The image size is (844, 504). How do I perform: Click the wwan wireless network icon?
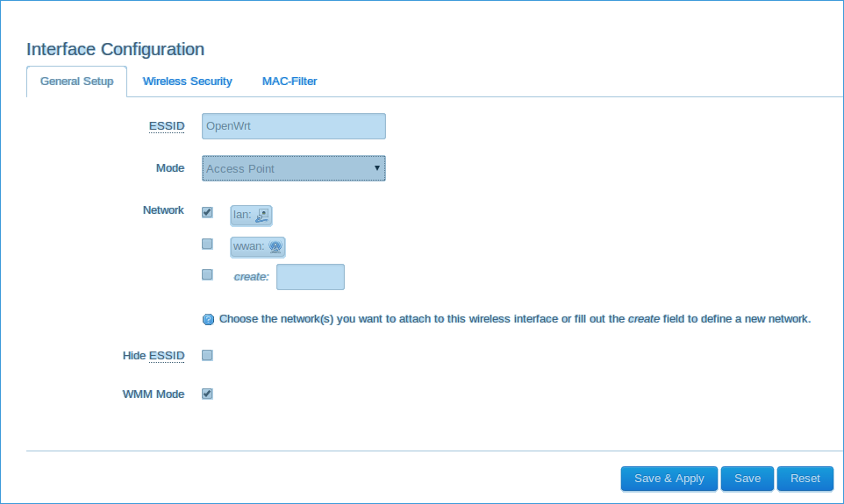coord(275,247)
